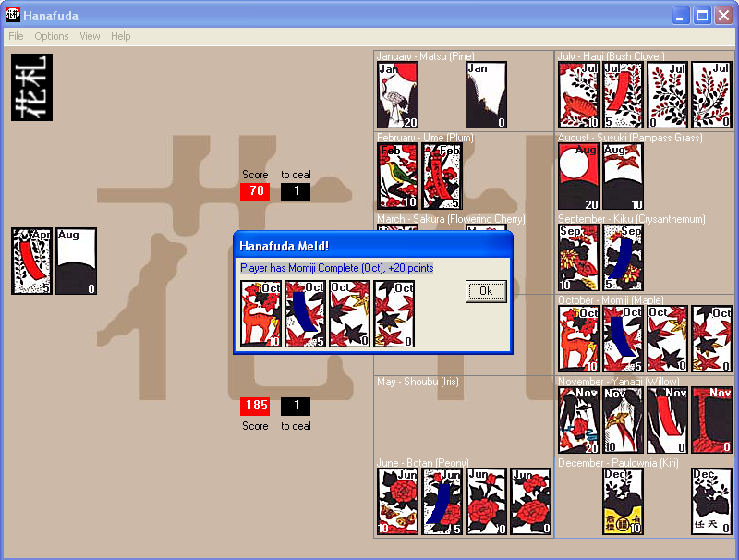Click the deer card inside the Meld dialog

(x=260, y=314)
